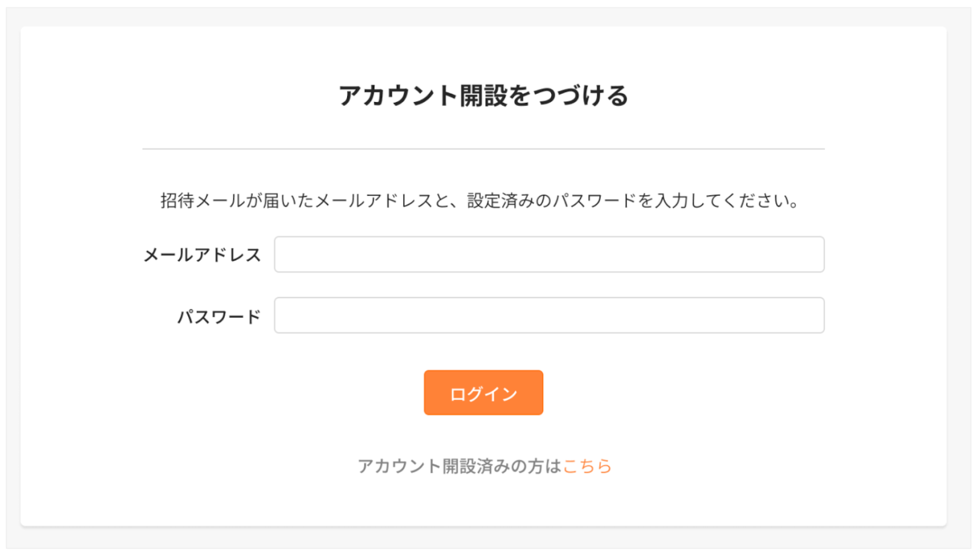
Task: Select the email address text box
Action: 549,254
